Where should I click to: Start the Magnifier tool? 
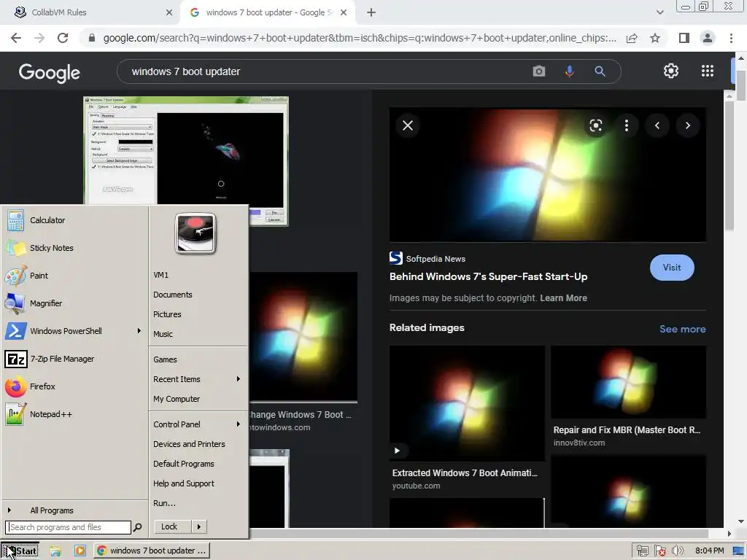(x=74, y=303)
